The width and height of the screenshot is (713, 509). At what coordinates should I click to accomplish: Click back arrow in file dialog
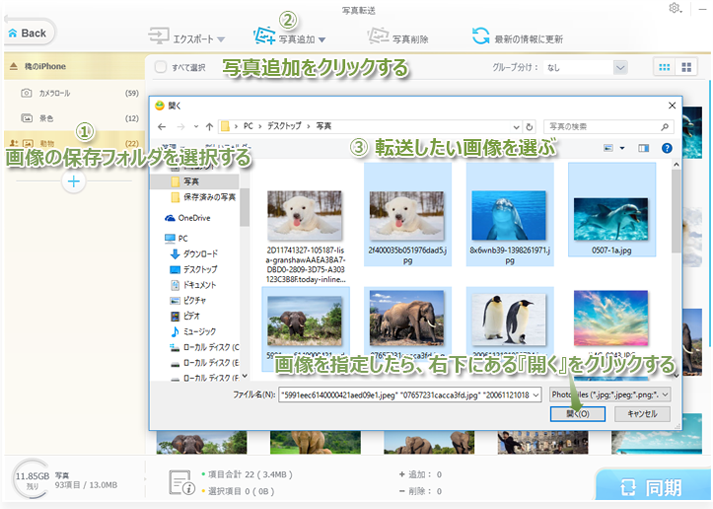(x=162, y=126)
